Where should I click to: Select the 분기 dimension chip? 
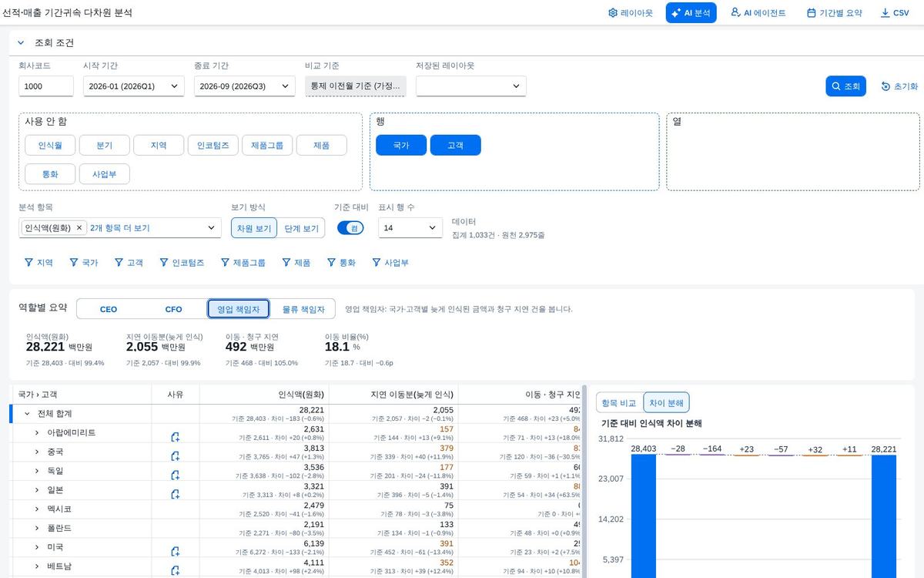pyautogui.click(x=104, y=145)
